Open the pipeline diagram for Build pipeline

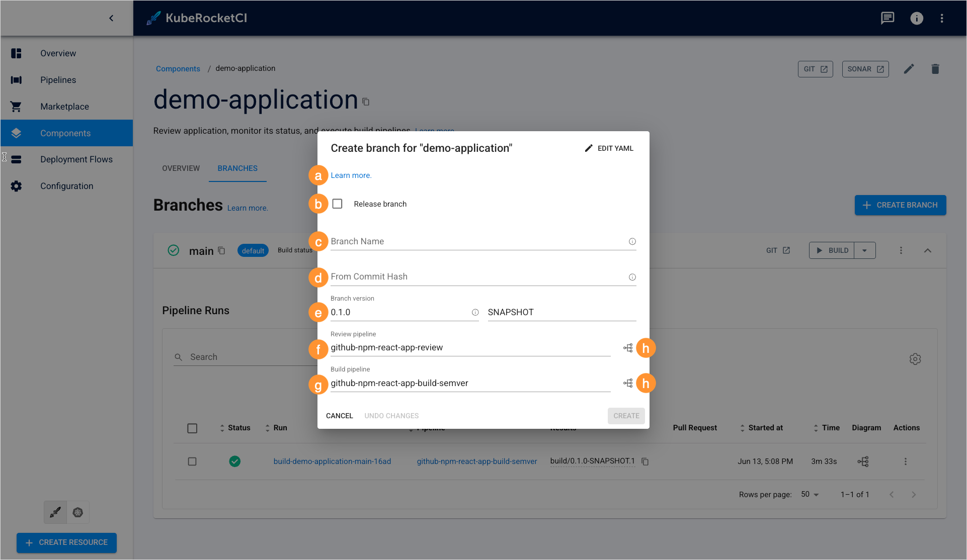(x=628, y=383)
